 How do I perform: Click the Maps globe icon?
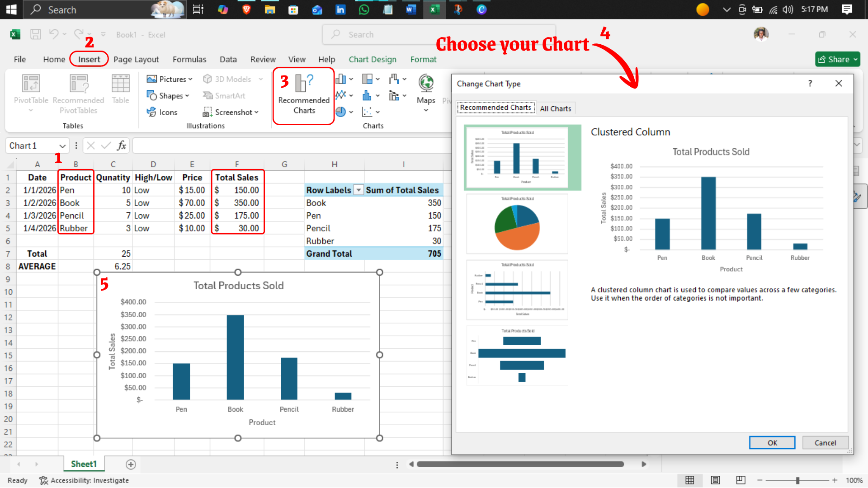(x=426, y=84)
